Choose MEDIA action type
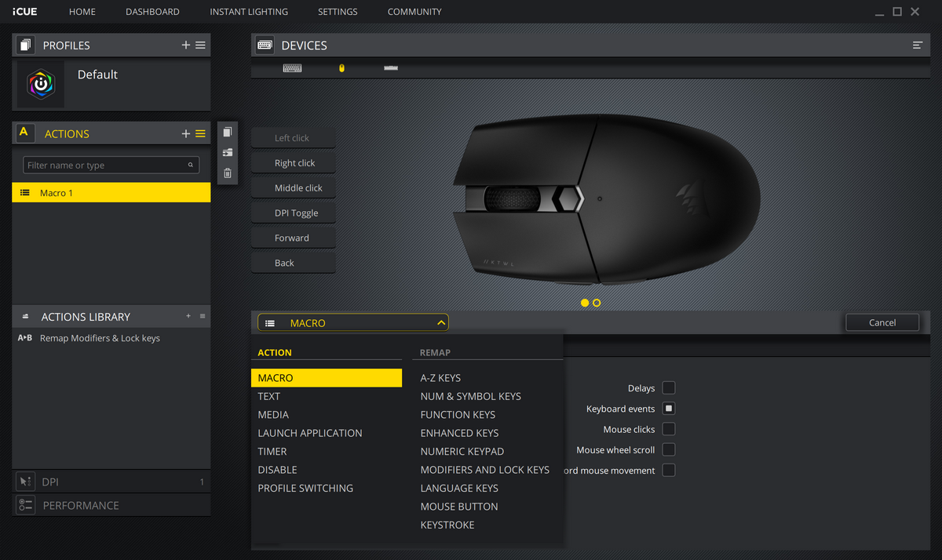This screenshot has width=942, height=560. pyautogui.click(x=273, y=415)
